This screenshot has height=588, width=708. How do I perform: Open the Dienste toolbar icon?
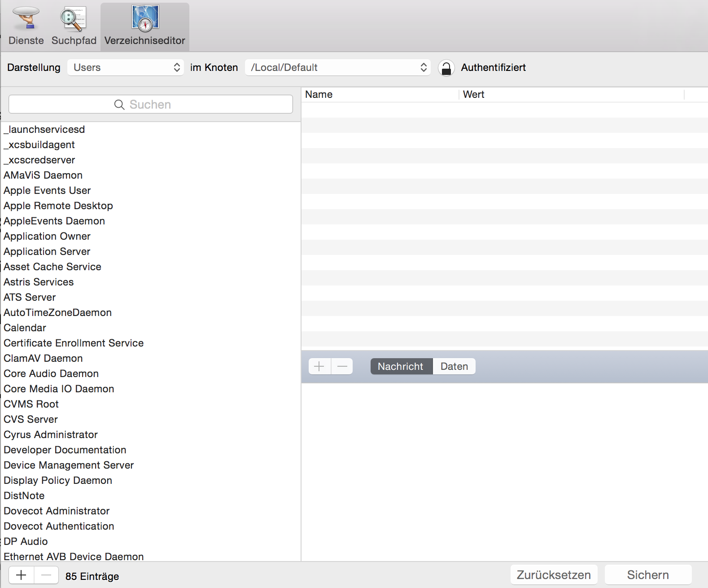point(26,19)
